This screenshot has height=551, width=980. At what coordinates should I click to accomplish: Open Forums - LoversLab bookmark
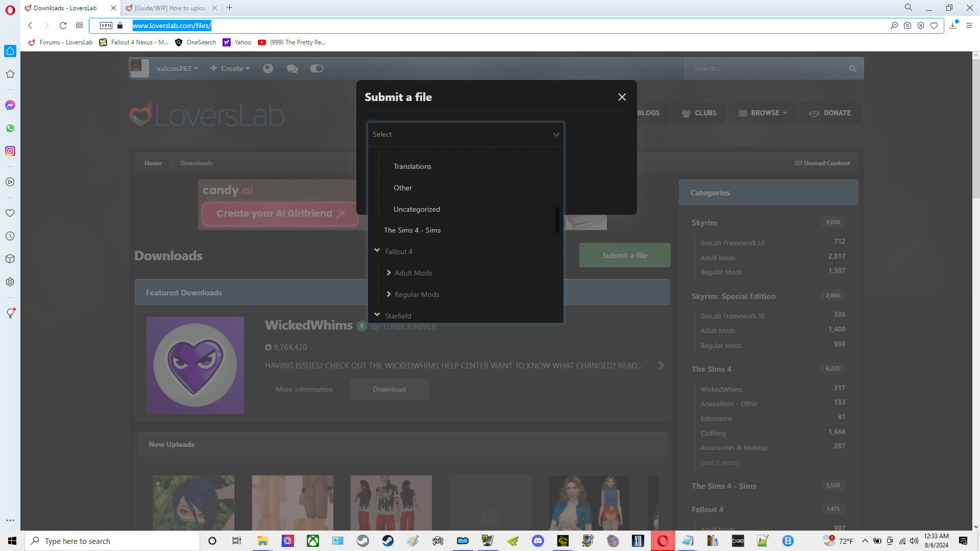coord(61,42)
